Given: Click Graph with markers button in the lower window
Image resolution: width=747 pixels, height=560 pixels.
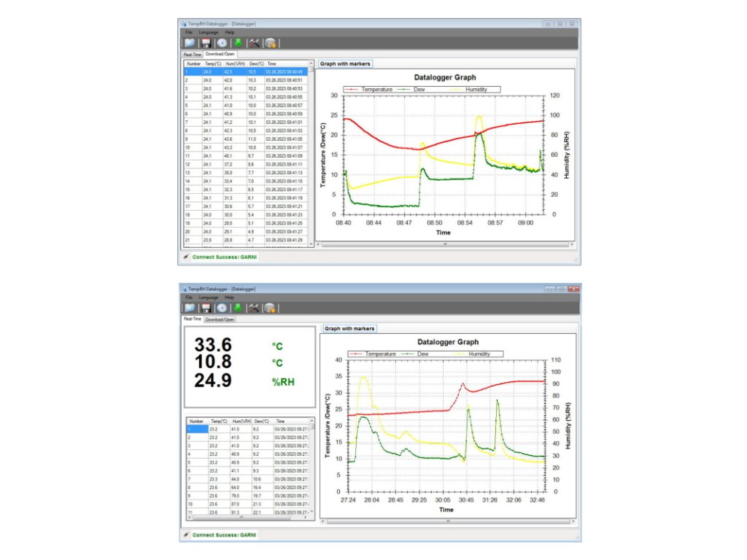Looking at the screenshot, I should pyautogui.click(x=349, y=329).
